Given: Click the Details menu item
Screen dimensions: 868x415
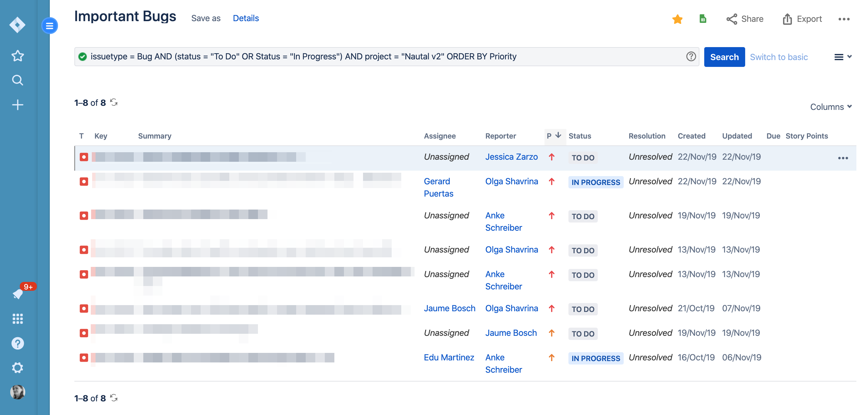Looking at the screenshot, I should (x=246, y=18).
